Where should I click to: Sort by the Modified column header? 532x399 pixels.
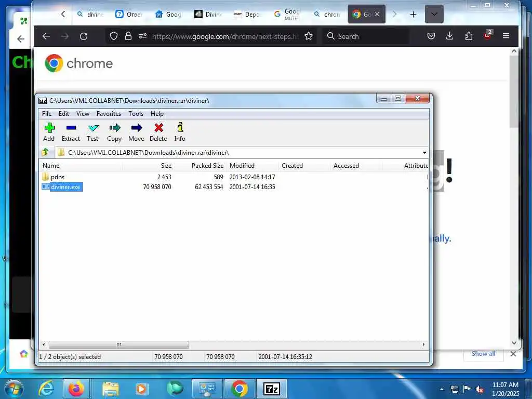click(x=252, y=166)
